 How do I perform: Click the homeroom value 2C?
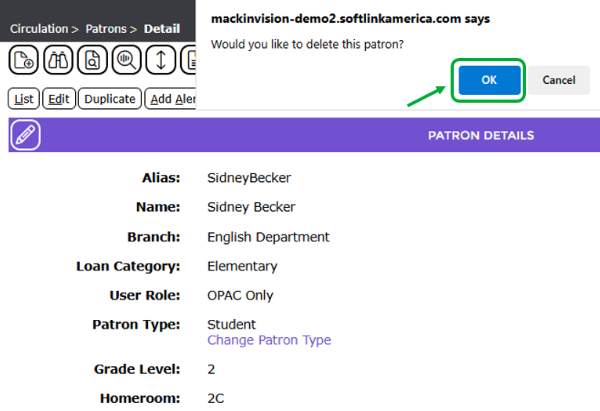215,398
